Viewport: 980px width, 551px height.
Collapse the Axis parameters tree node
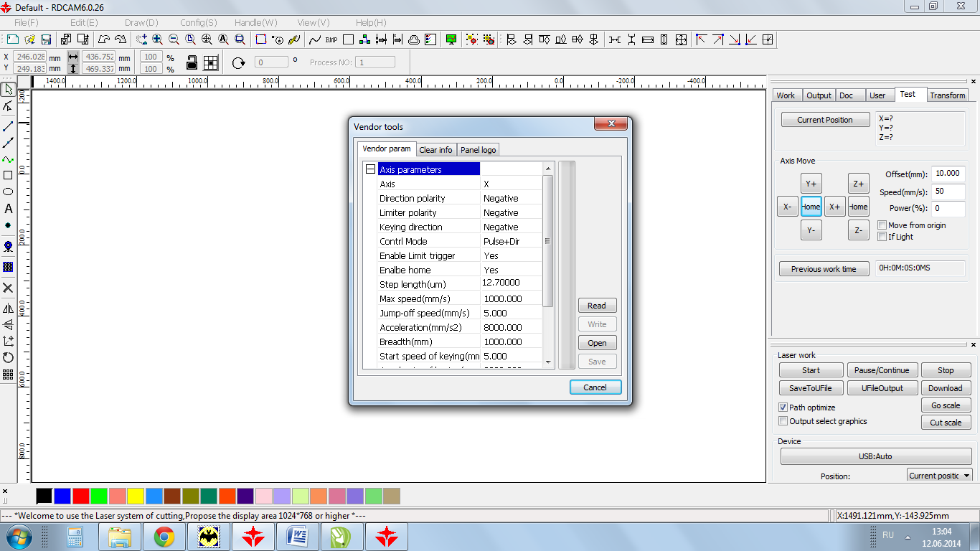click(x=370, y=169)
